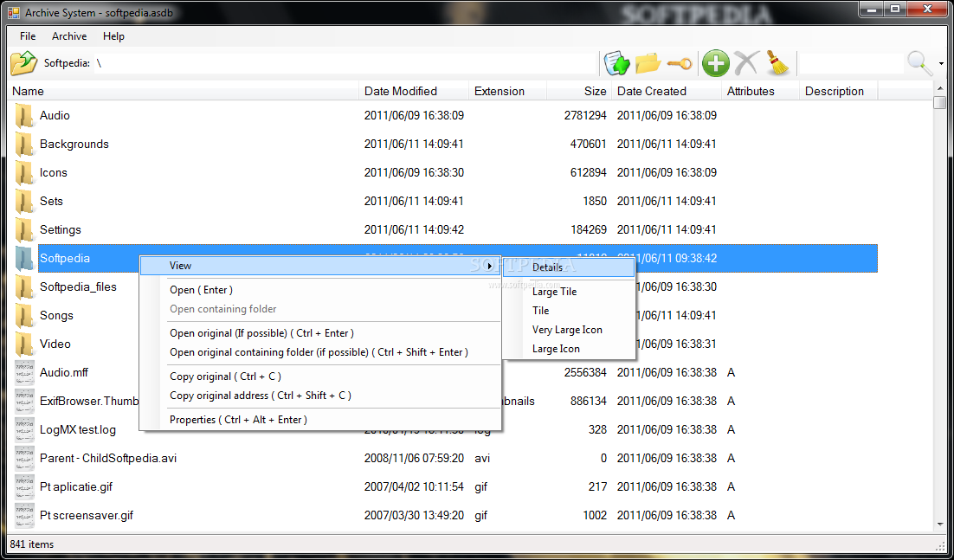
Task: Open the Archive menu
Action: click(69, 36)
